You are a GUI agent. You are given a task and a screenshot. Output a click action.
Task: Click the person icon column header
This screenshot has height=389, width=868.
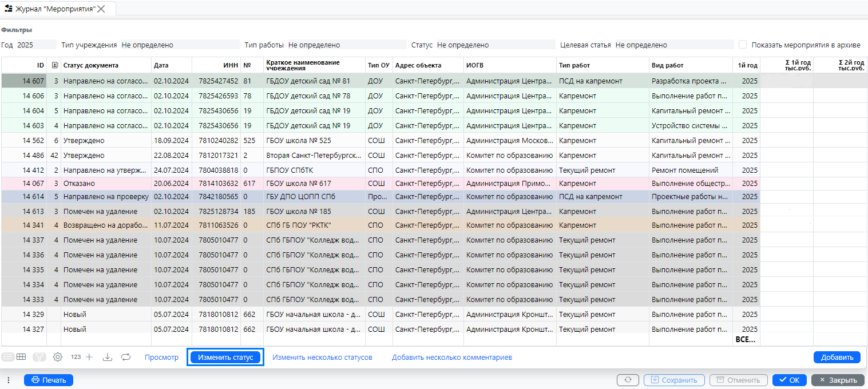pos(54,65)
